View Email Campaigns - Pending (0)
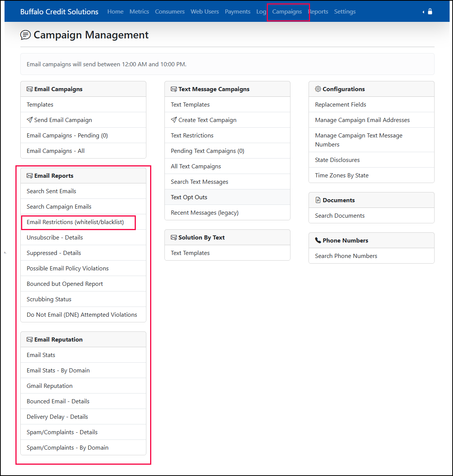Screen dimensions: 453x476 pos(83,136)
